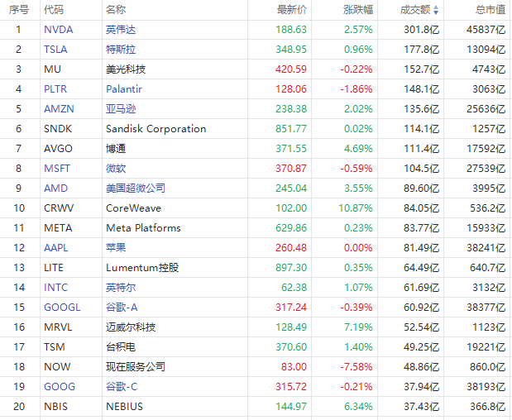The image size is (512, 420).
Task: Open the 英特尔 name link
Action: click(121, 287)
